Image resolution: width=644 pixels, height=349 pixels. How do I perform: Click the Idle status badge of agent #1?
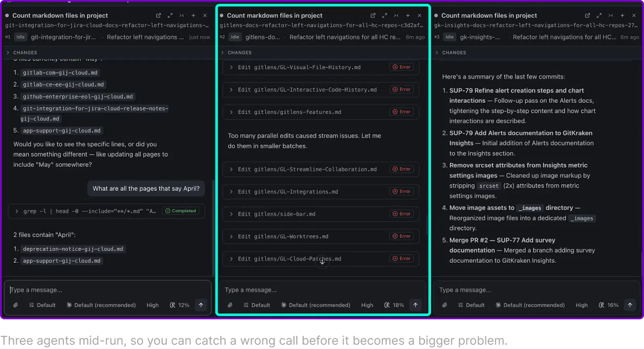point(21,37)
